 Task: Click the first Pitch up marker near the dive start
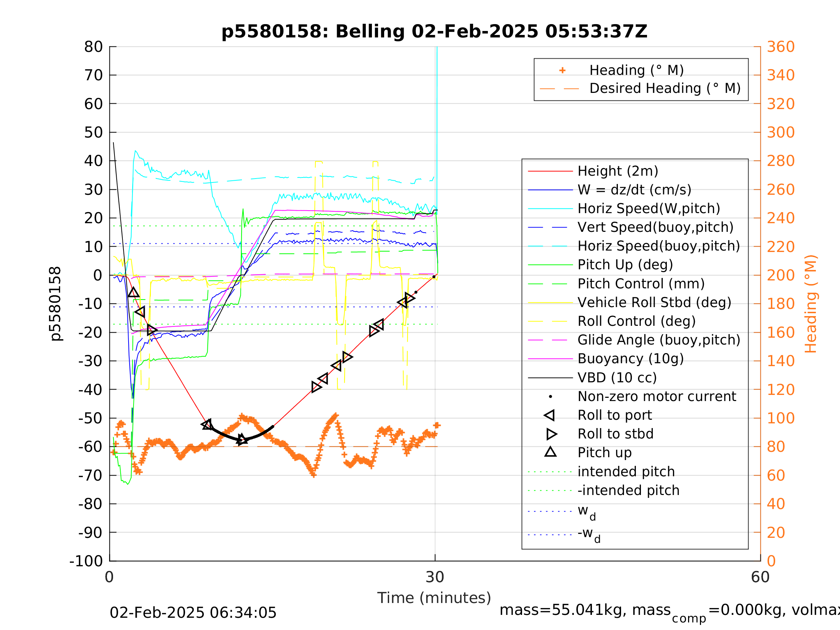click(133, 292)
